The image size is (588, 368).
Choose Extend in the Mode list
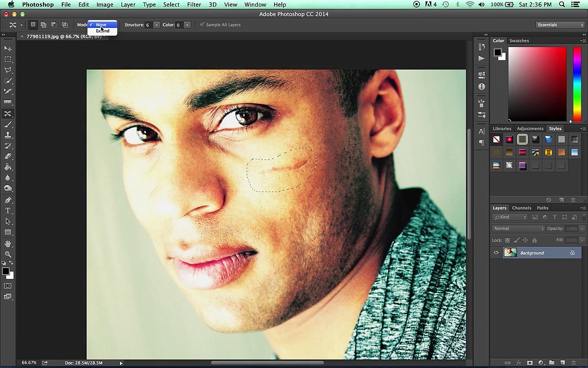(103, 31)
